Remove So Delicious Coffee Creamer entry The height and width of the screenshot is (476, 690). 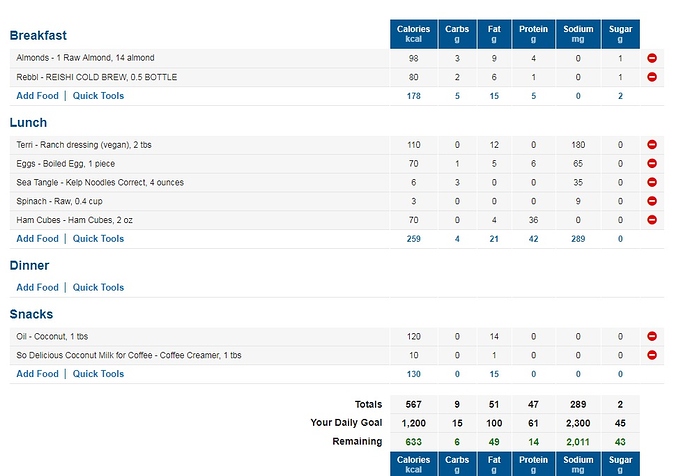652,355
